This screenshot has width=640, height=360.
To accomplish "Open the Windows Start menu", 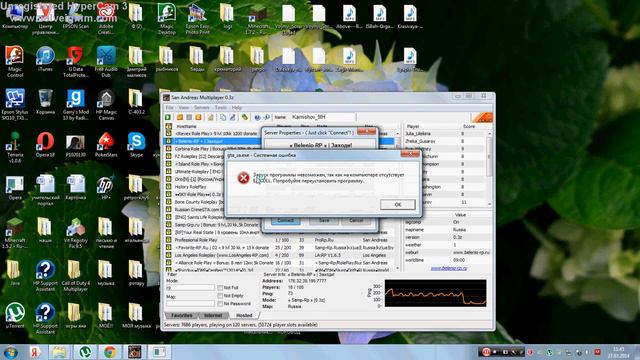I will (10, 352).
